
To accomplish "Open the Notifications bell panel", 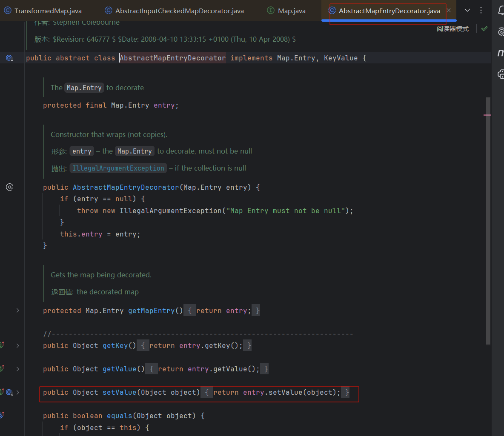I will (501, 11).
